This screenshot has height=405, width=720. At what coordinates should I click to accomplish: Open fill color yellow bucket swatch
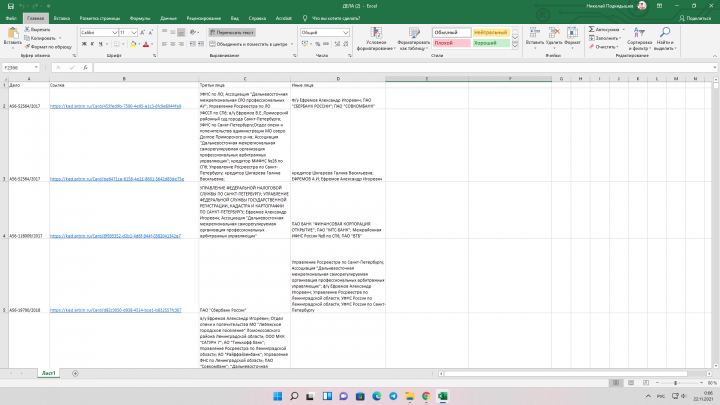click(x=133, y=44)
